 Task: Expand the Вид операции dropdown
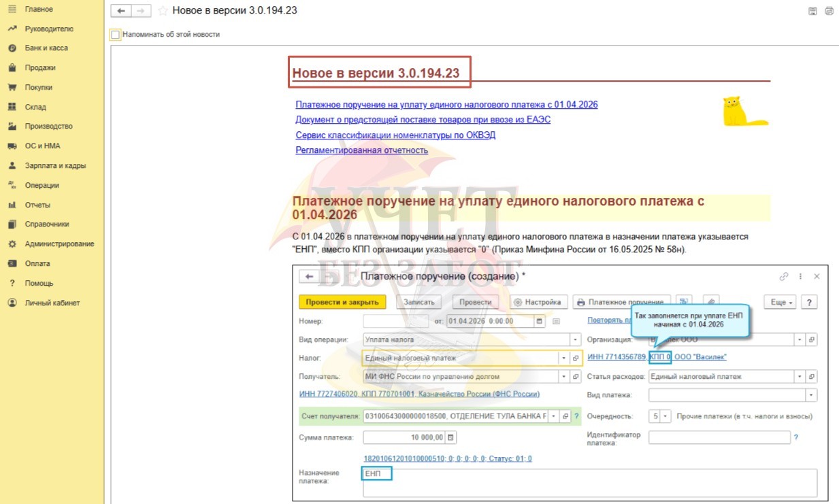point(576,339)
